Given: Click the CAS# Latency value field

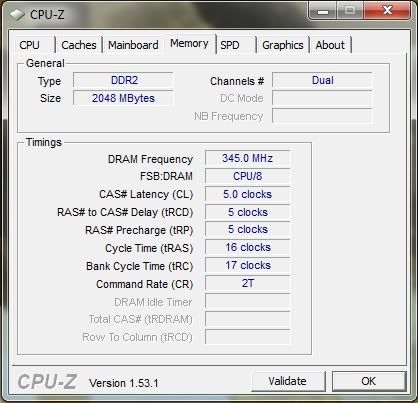Looking at the screenshot, I should click(x=248, y=194).
